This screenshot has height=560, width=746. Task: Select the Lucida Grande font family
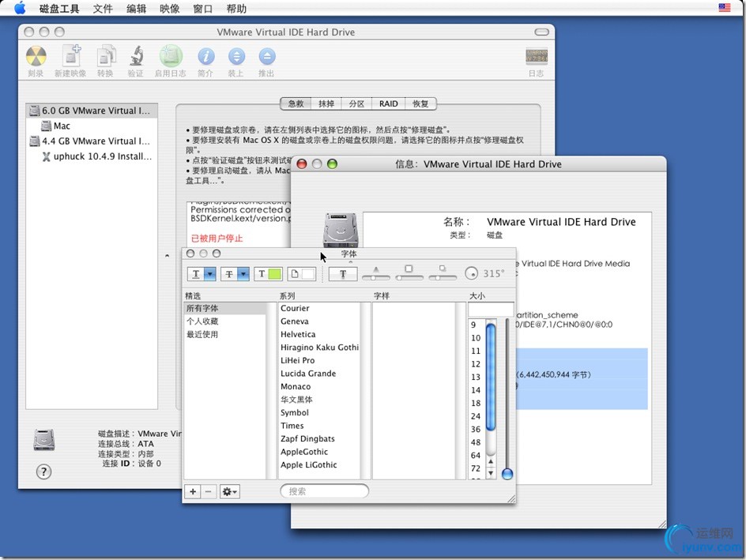pos(319,373)
